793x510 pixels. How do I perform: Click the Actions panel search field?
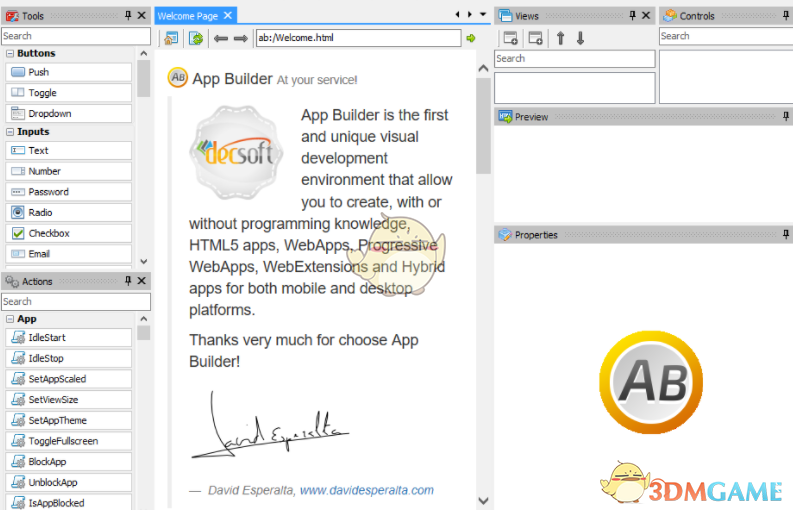click(76, 302)
